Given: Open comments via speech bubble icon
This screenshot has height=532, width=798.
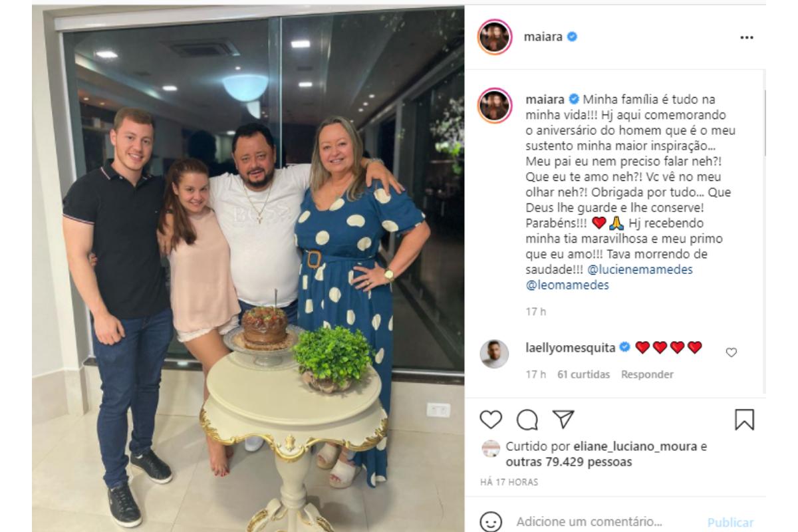Looking at the screenshot, I should pyautogui.click(x=527, y=419).
